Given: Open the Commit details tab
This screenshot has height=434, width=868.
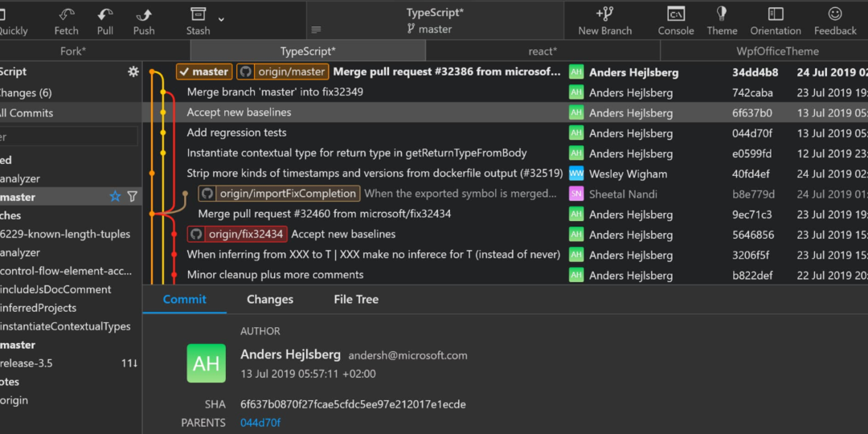Looking at the screenshot, I should 184,300.
